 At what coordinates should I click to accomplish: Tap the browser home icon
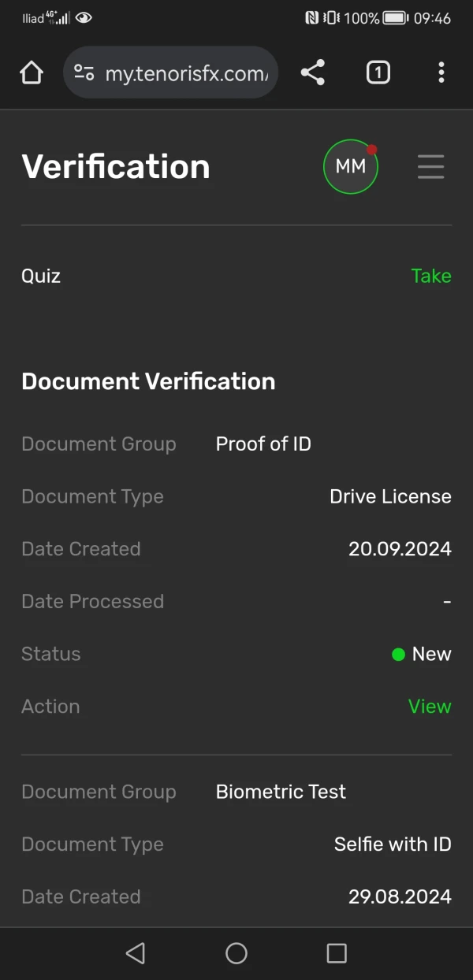click(x=32, y=73)
